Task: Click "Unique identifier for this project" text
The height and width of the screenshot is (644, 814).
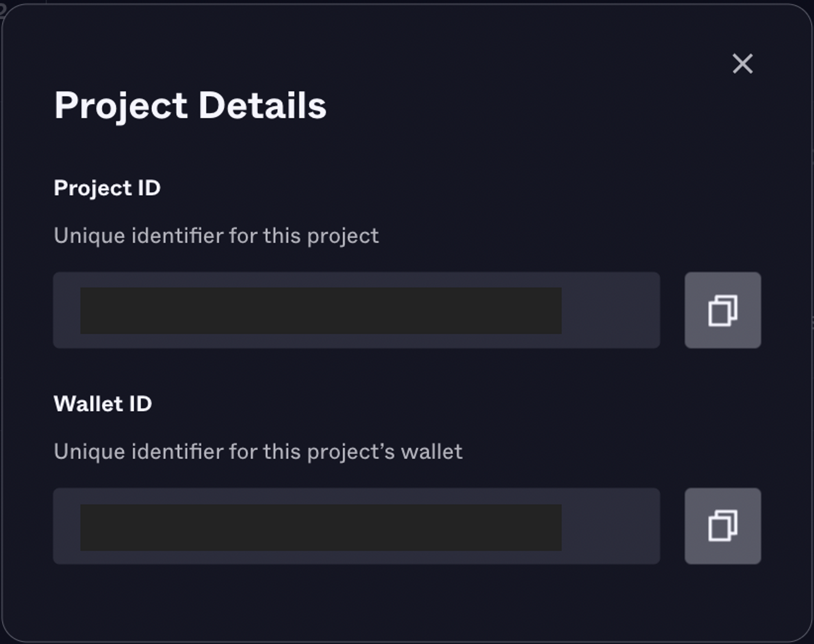Action: [x=216, y=236]
